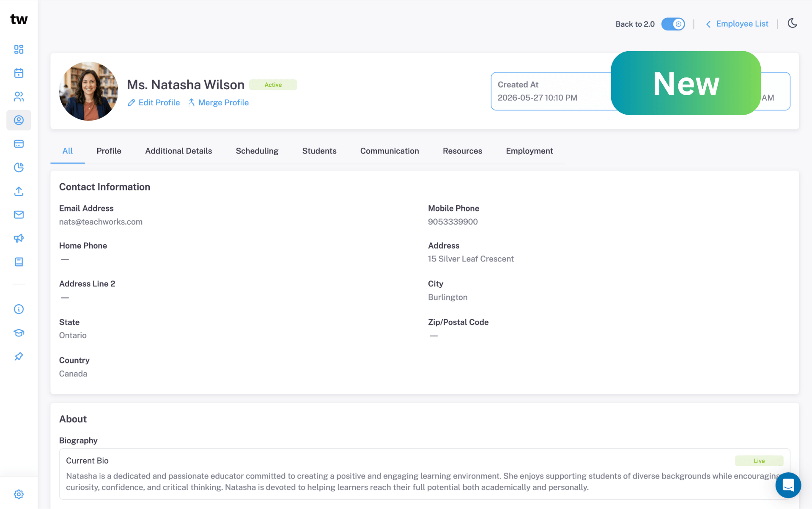This screenshot has height=509, width=812.
Task: Switch to the Profile tab
Action: (x=109, y=151)
